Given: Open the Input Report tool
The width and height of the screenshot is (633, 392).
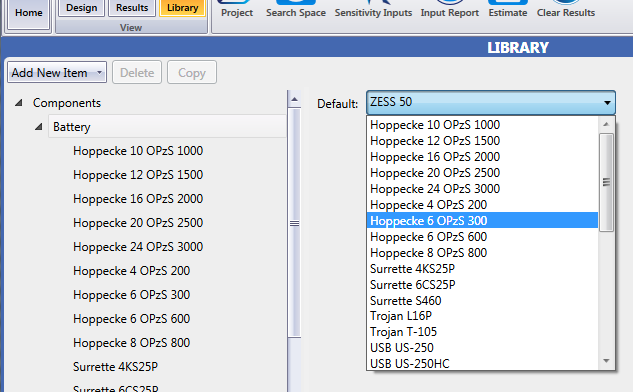Looking at the screenshot, I should [450, 9].
